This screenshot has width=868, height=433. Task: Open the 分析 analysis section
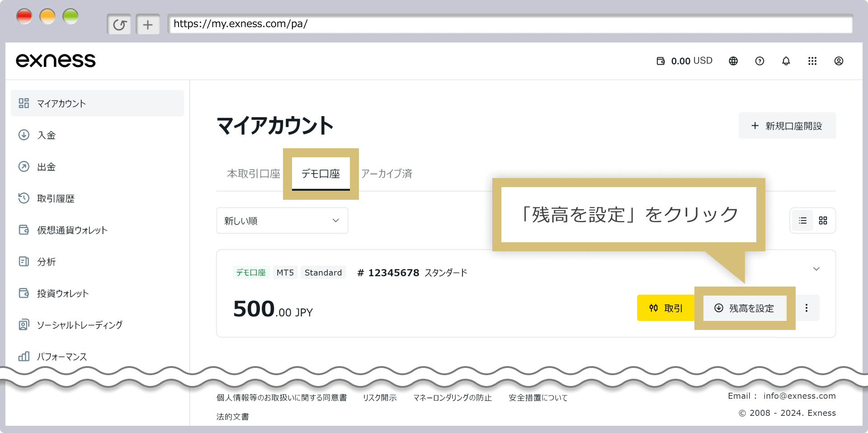[x=37, y=262]
